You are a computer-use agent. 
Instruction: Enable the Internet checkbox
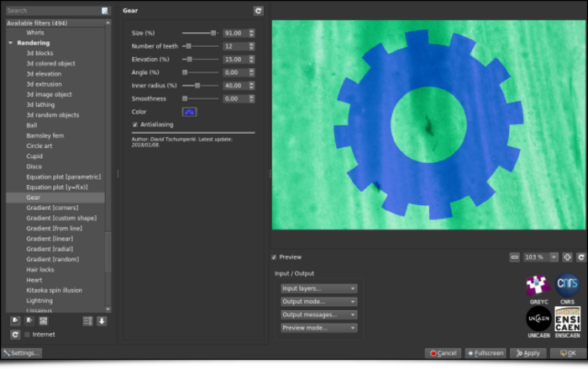[27, 335]
